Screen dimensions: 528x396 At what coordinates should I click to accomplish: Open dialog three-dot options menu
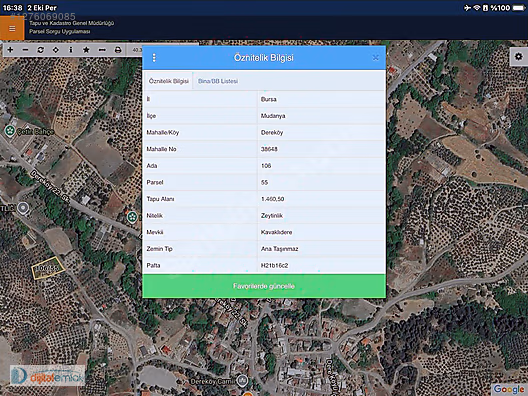[154, 58]
